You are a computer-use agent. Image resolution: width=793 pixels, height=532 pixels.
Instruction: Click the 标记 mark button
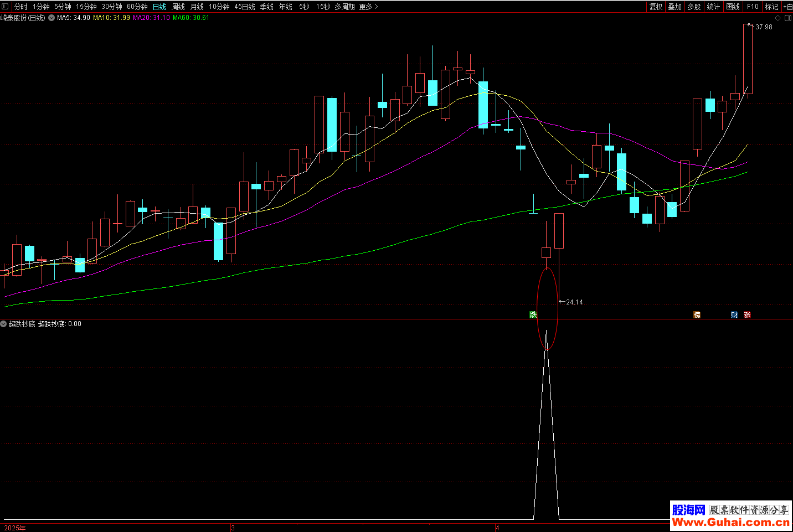pyautogui.click(x=771, y=7)
